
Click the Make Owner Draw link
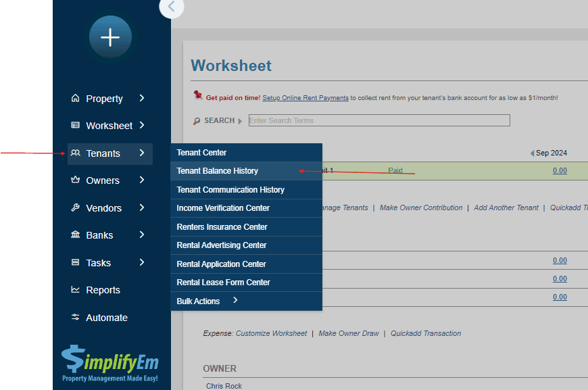[x=348, y=333]
